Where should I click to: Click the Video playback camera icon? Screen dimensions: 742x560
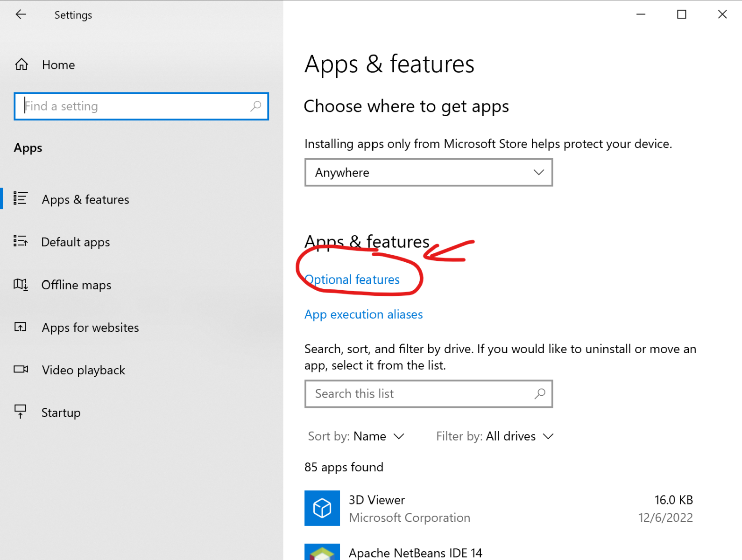coord(21,370)
